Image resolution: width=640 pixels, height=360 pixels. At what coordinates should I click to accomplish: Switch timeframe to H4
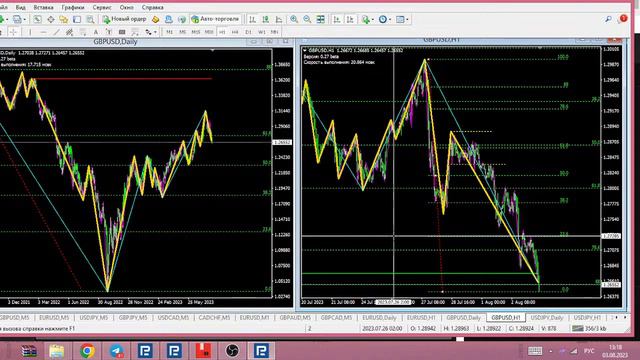click(235, 32)
